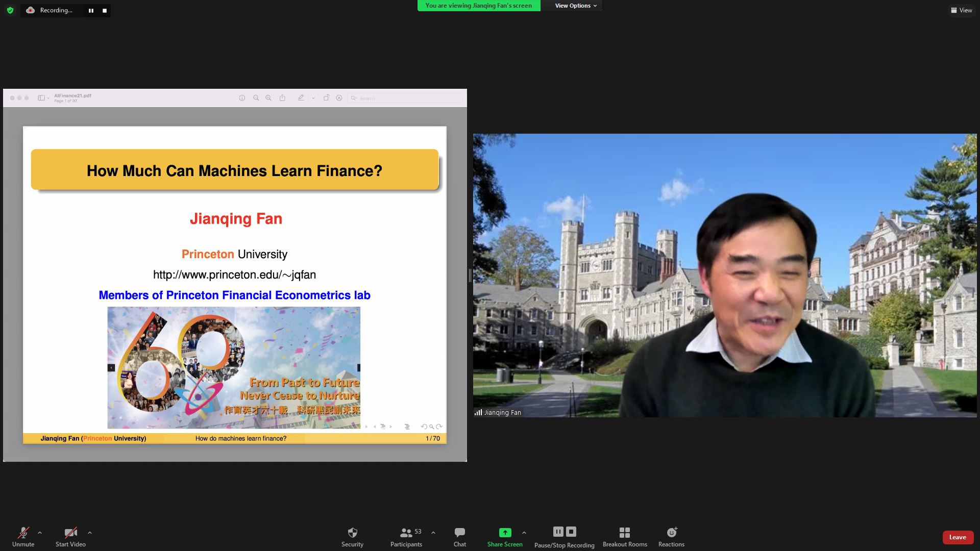Zoom out the PDF in Preview
Image resolution: width=980 pixels, height=551 pixels.
click(x=256, y=98)
